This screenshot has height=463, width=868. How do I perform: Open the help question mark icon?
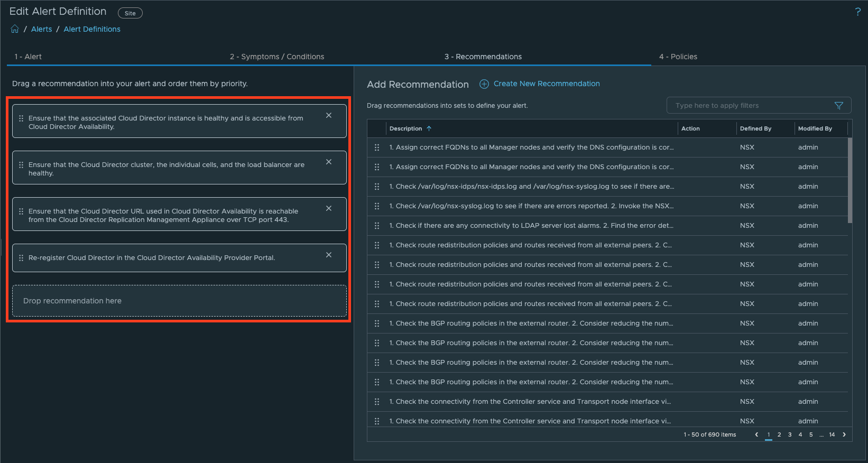857,12
